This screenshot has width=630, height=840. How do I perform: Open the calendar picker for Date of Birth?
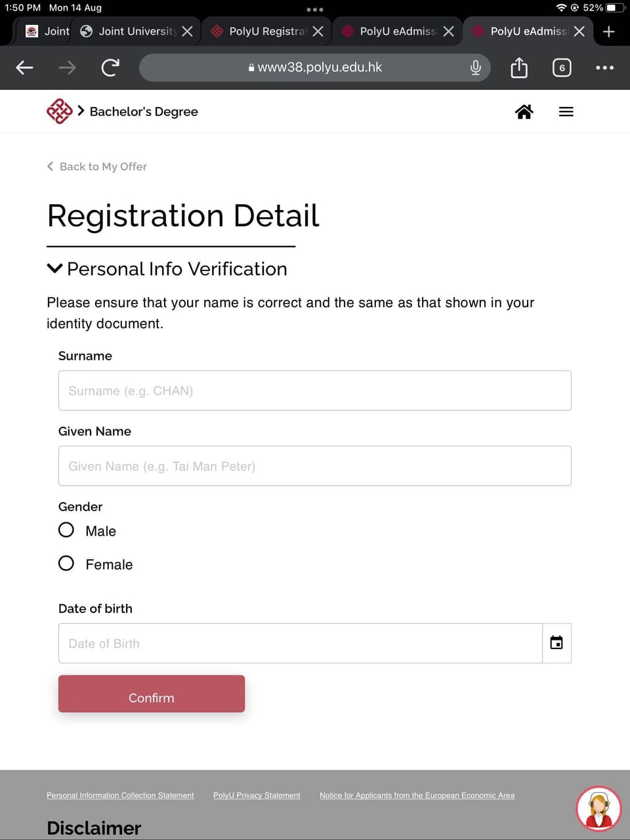coord(556,642)
